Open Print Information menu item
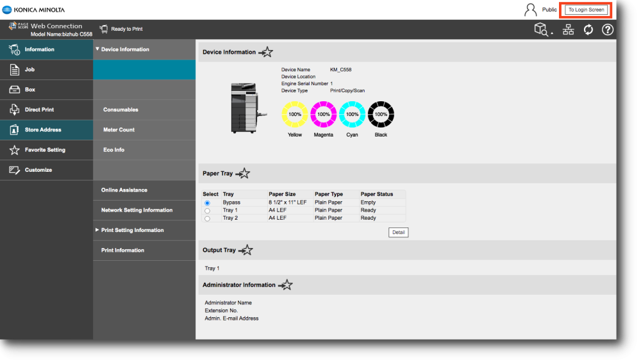This screenshot has width=641, height=364. pyautogui.click(x=122, y=250)
